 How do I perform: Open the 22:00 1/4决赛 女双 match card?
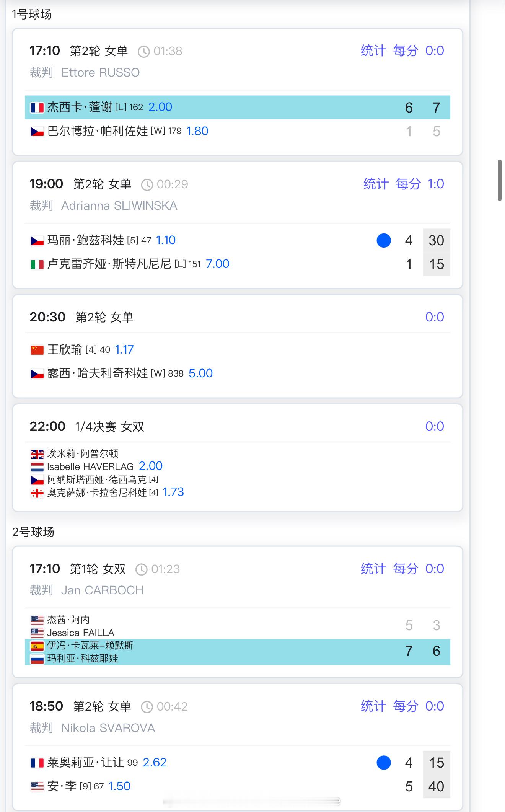point(238,458)
